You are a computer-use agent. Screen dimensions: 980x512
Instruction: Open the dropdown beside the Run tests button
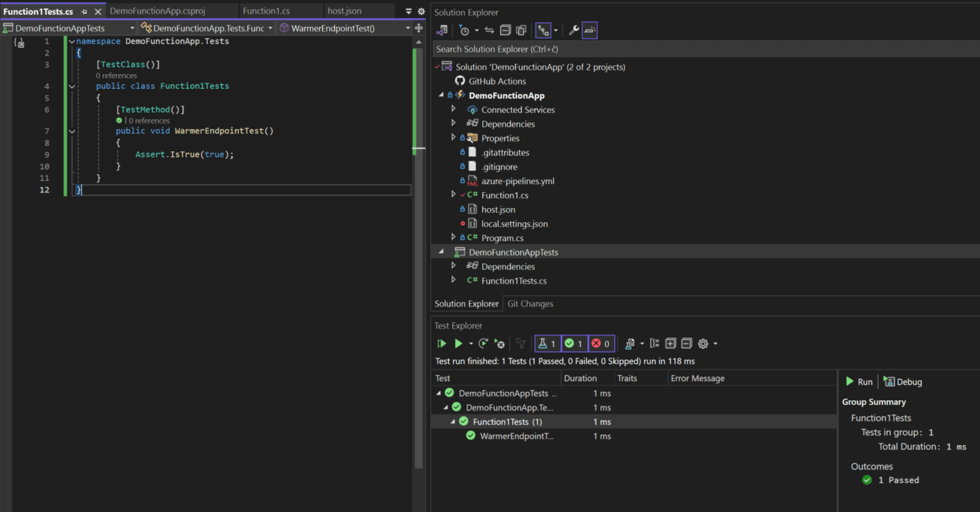[x=471, y=343]
